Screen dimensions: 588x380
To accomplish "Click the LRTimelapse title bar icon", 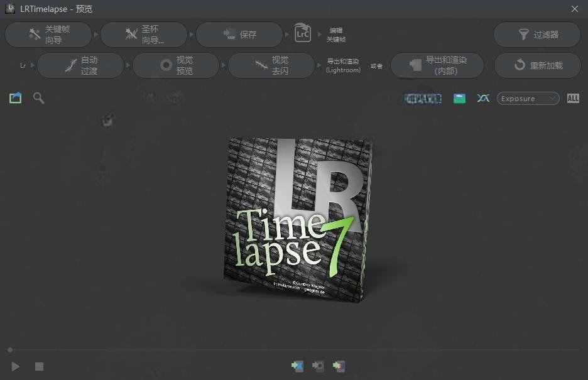I will 10,9.
